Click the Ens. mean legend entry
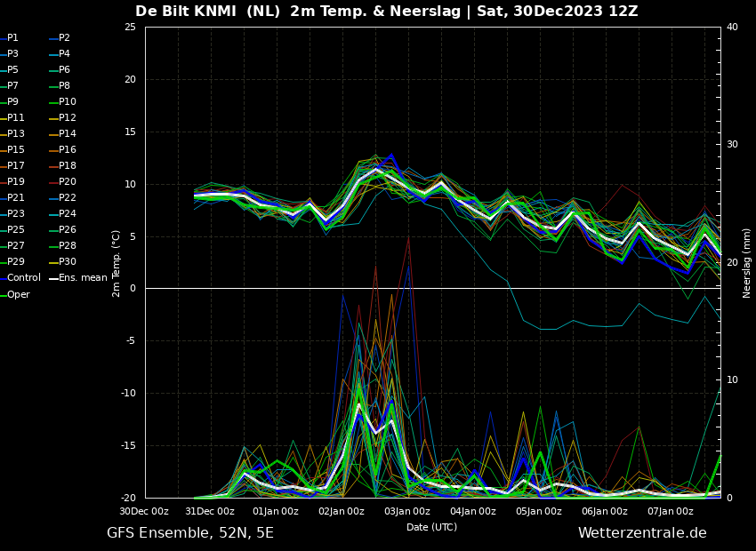The image size is (756, 551). (78, 277)
